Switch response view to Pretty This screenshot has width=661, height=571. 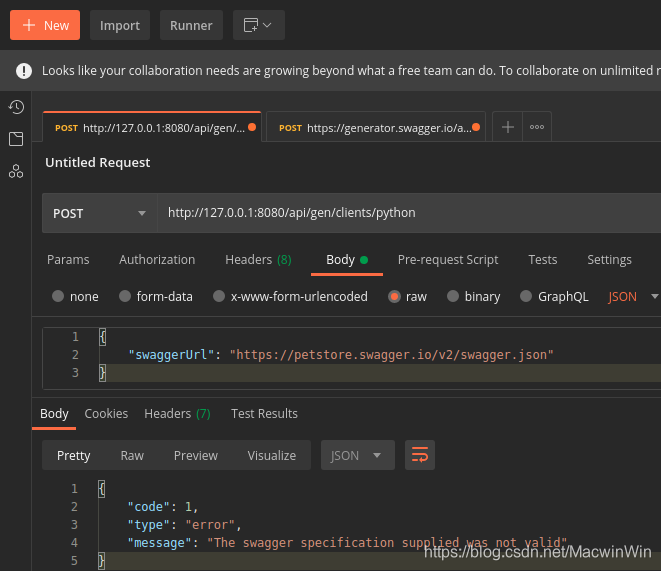coord(73,456)
